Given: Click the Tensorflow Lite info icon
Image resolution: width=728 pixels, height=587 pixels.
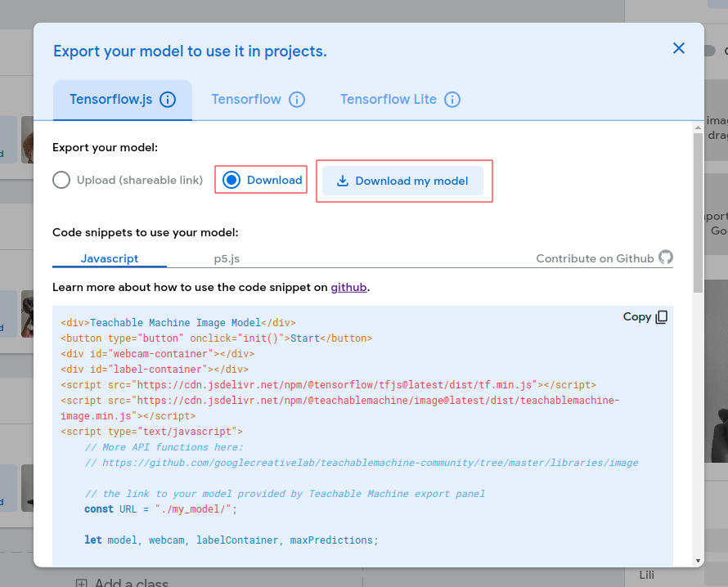Looking at the screenshot, I should tap(452, 99).
